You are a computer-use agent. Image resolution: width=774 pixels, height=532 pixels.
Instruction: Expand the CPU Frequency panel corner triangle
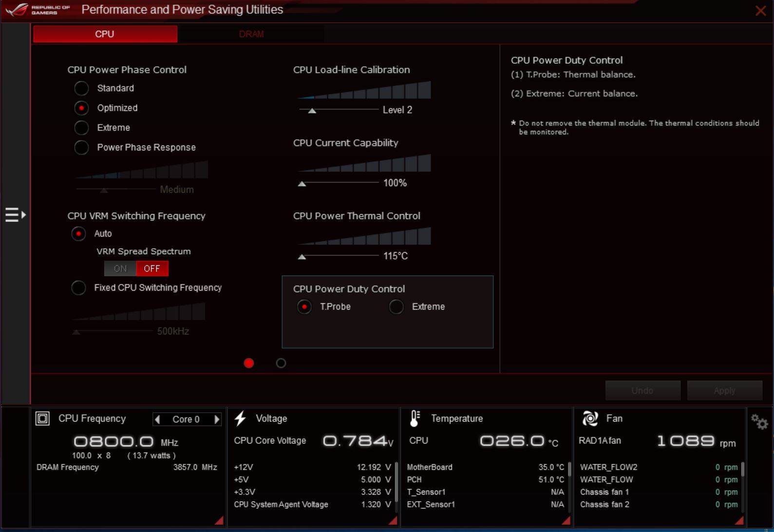coord(219,520)
